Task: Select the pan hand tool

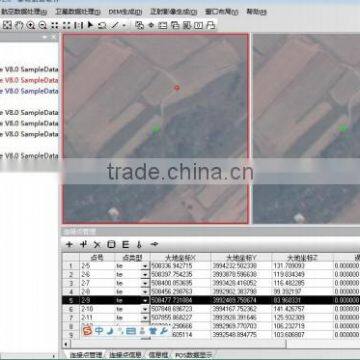Action: (19, 25)
